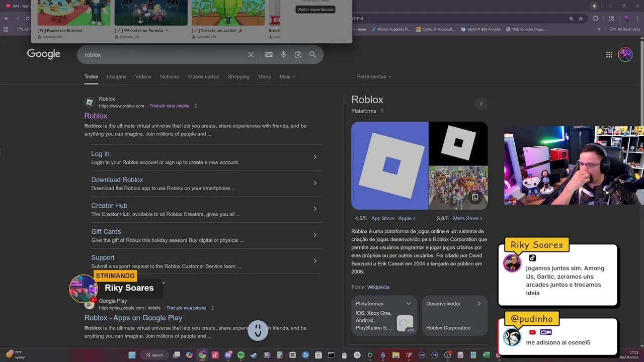This screenshot has height=362, width=644.
Task: Open the Vídeos curtos tab
Action: point(203,77)
